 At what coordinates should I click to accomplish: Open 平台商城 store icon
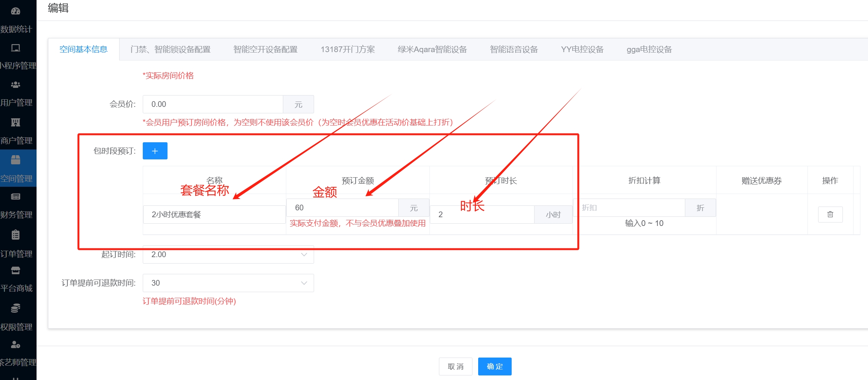pos(16,270)
